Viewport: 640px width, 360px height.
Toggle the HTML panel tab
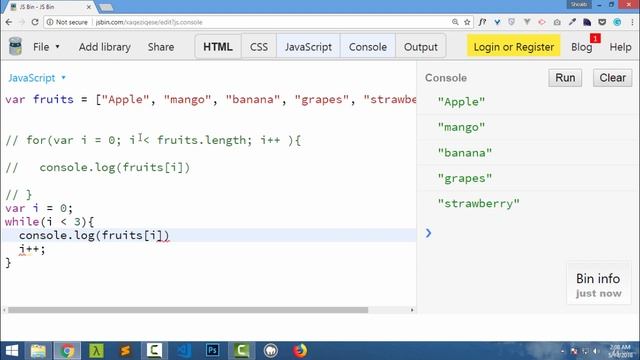218,47
